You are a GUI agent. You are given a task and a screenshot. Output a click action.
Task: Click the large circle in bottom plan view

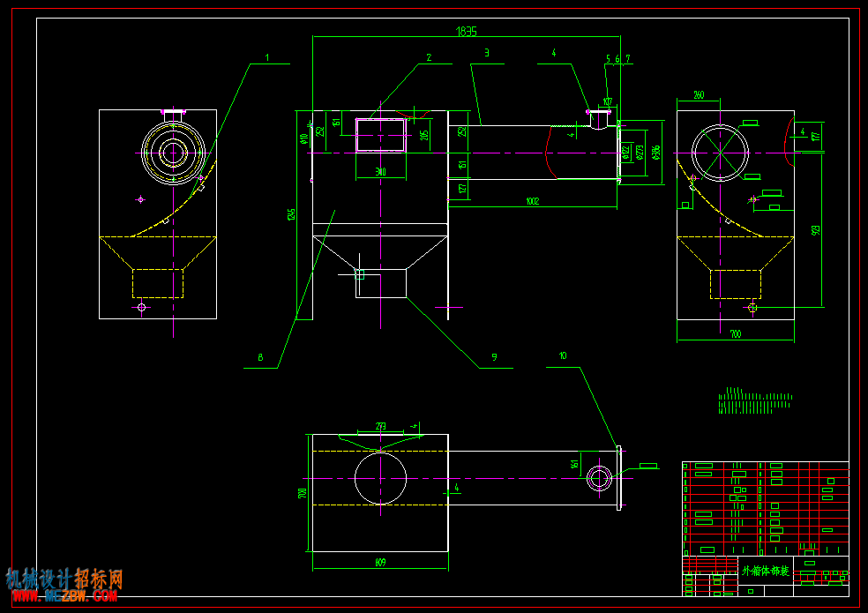tap(381, 478)
